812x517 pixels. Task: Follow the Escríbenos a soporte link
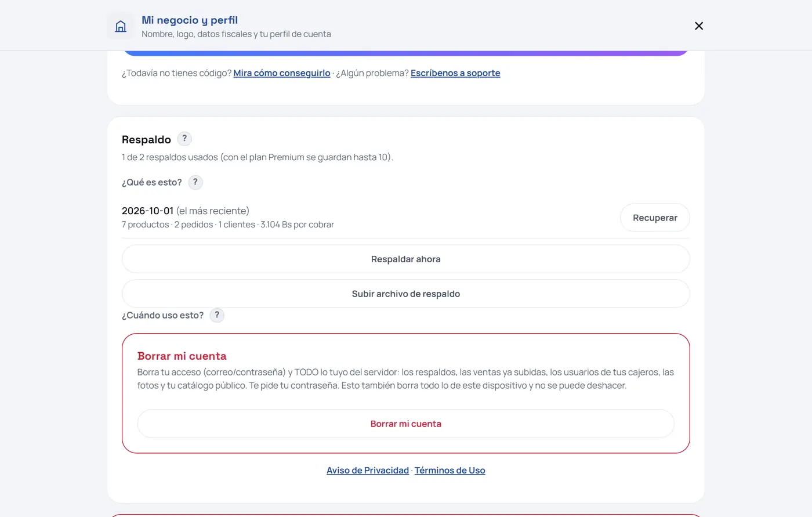(455, 73)
